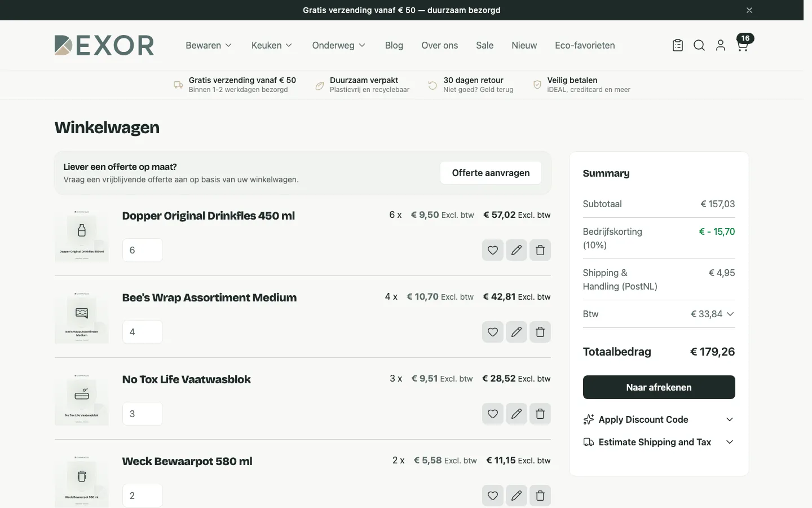Edit the No Tox Life Vaatwasblok item
The image size is (812, 508).
click(x=517, y=414)
